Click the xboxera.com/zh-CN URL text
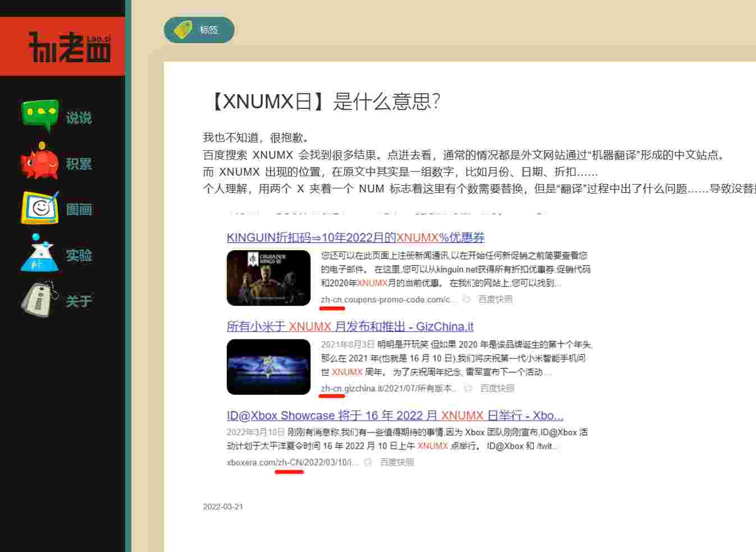Image resolution: width=756 pixels, height=552 pixels. [x=292, y=462]
